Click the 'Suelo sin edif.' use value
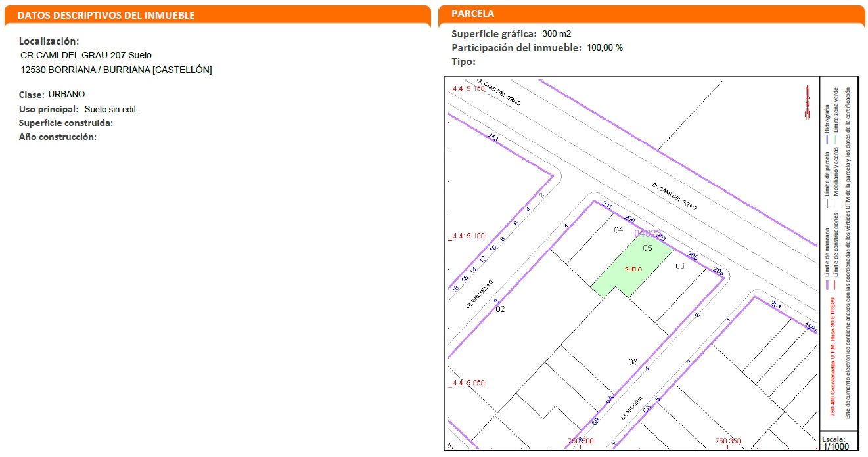The width and height of the screenshot is (868, 457). click(111, 109)
